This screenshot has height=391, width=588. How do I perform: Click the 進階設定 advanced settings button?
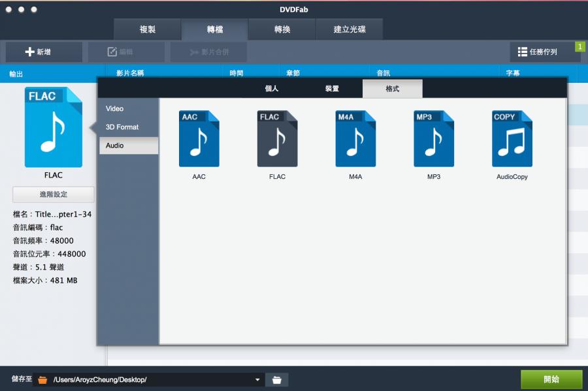point(54,194)
